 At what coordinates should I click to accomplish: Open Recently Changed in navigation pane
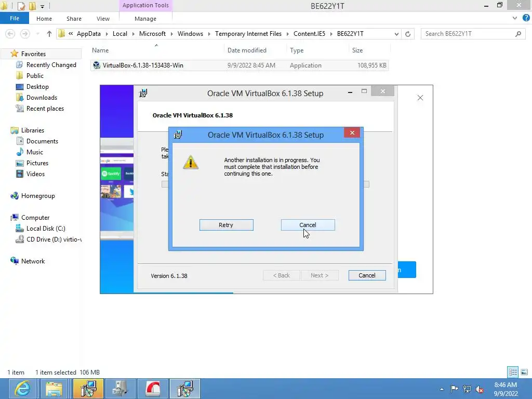pos(51,65)
